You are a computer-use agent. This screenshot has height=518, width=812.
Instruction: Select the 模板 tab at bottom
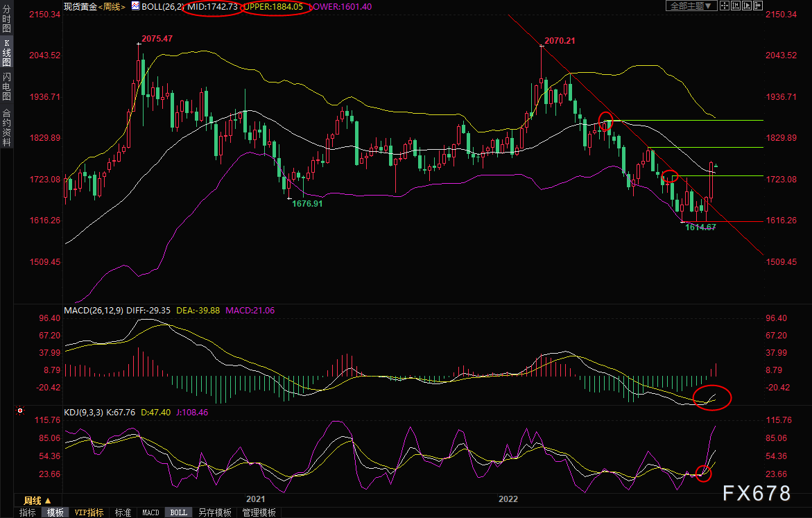55,512
